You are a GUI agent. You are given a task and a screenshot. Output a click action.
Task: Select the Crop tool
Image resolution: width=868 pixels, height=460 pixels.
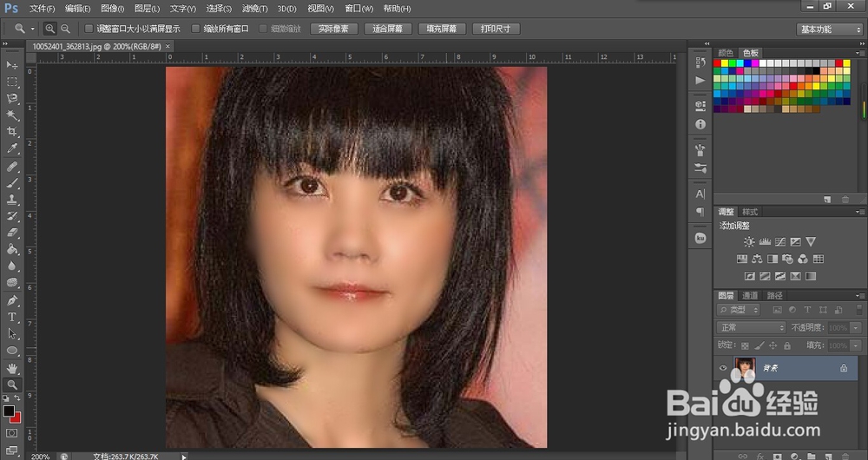click(x=11, y=132)
